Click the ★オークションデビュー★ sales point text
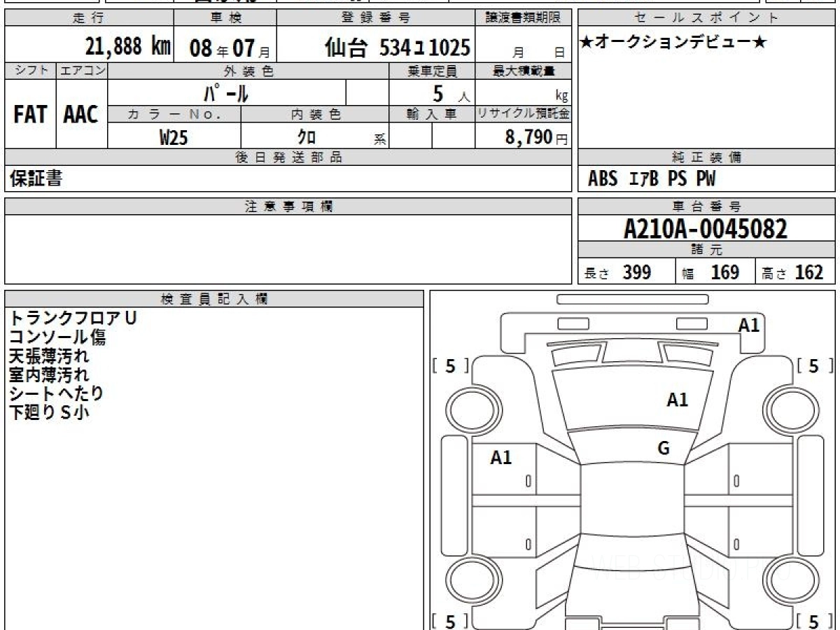This screenshot has width=840, height=630. [673, 43]
